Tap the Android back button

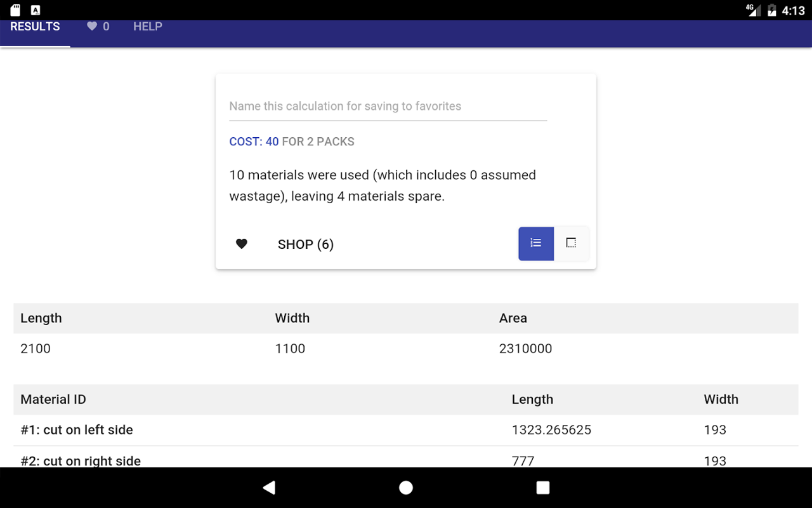click(269, 488)
